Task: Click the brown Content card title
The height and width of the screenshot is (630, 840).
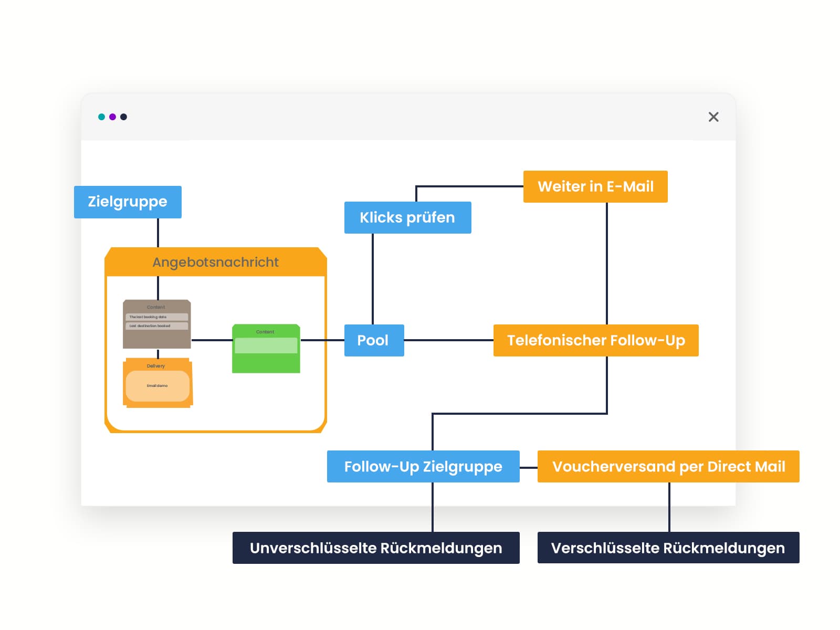Action: click(x=156, y=307)
